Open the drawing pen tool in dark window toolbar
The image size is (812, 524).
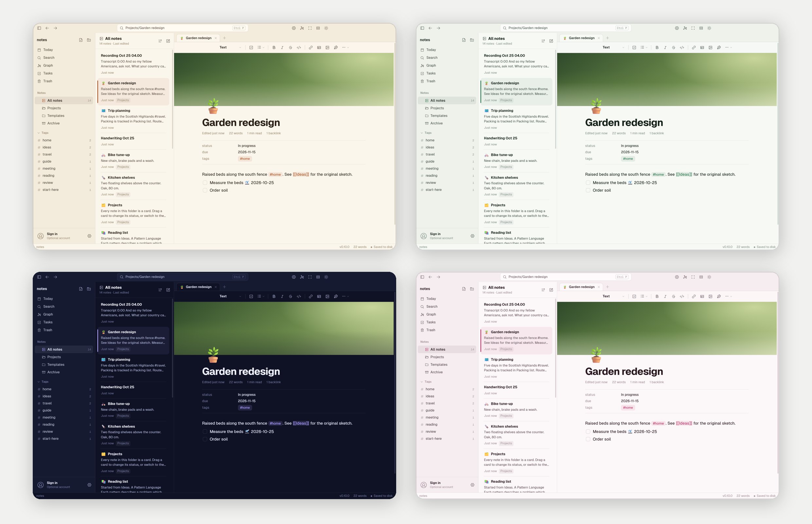(336, 296)
